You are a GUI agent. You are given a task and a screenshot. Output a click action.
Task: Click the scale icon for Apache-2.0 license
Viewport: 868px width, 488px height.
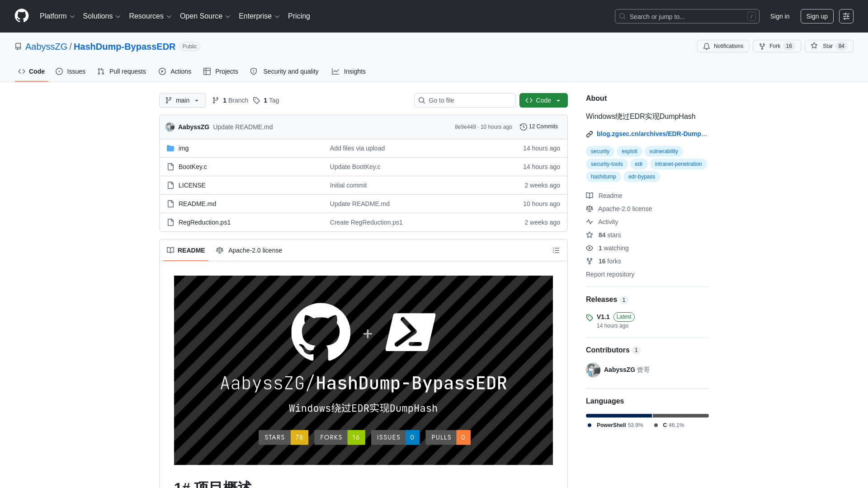pos(590,209)
